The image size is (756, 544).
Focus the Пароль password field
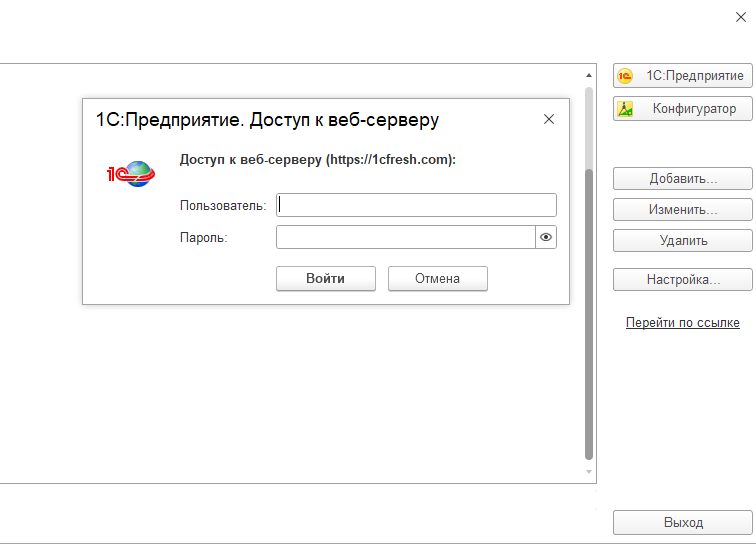(x=405, y=237)
